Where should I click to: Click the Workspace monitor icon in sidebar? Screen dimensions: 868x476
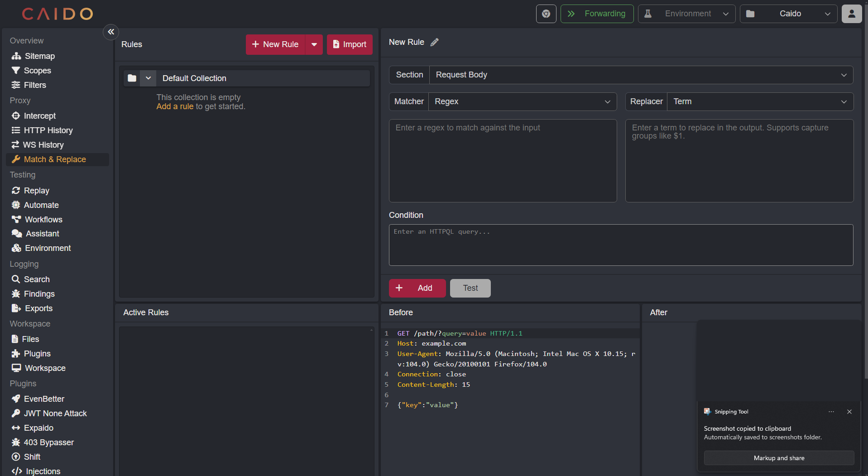point(16,368)
